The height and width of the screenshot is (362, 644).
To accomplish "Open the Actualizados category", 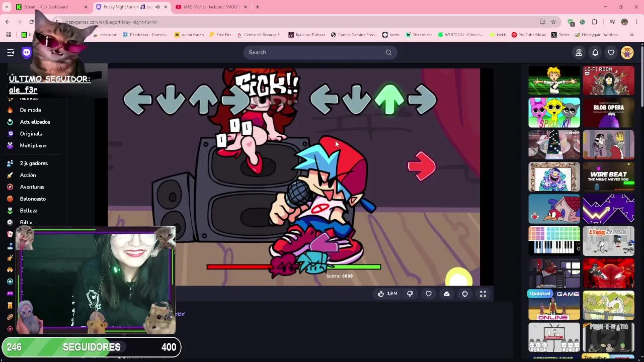I will [x=35, y=122].
